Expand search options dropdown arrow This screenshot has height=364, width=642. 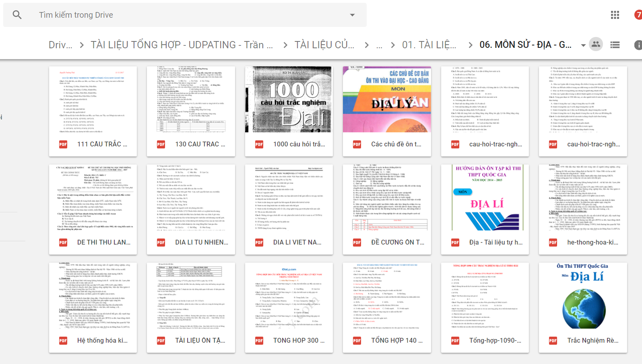point(352,15)
